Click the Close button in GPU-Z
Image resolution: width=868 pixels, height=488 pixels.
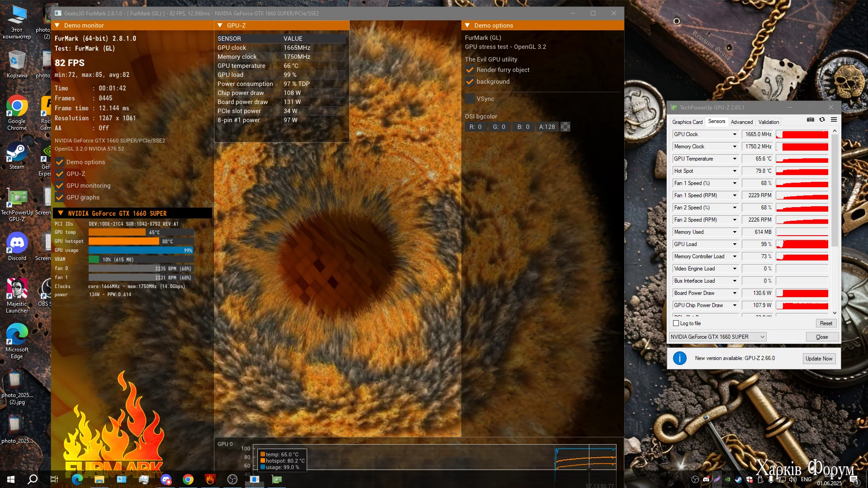click(822, 337)
